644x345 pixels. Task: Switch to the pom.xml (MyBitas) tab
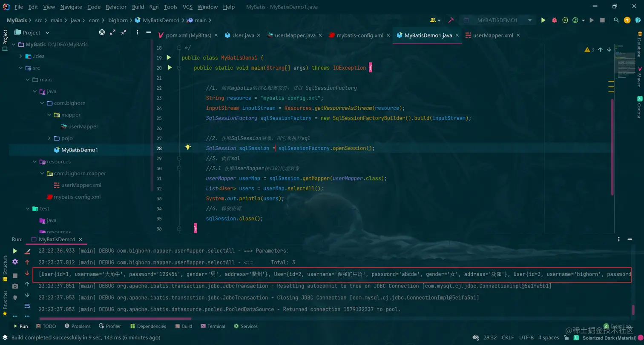(187, 35)
